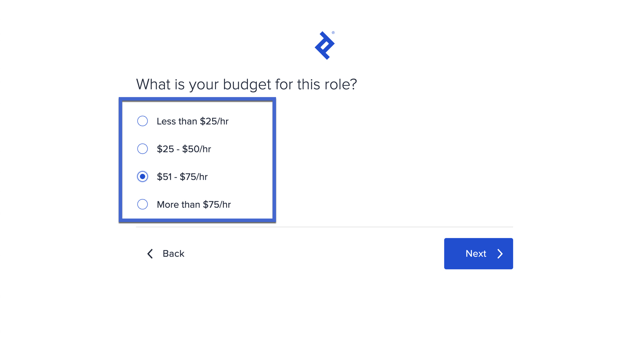
Task: Click the selected $51 - $75/hr radio circle
Action: [143, 177]
